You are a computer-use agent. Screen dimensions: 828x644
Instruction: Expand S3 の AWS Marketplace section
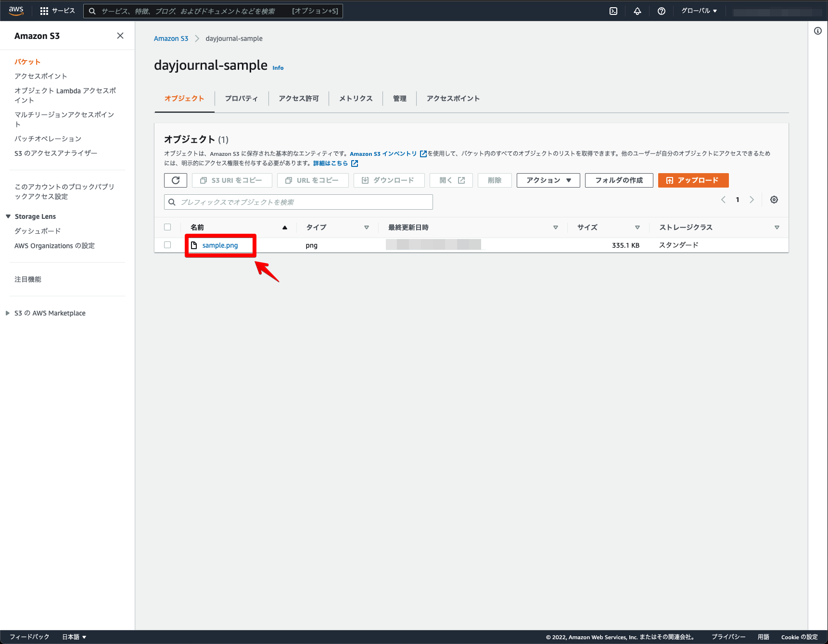pos(8,313)
